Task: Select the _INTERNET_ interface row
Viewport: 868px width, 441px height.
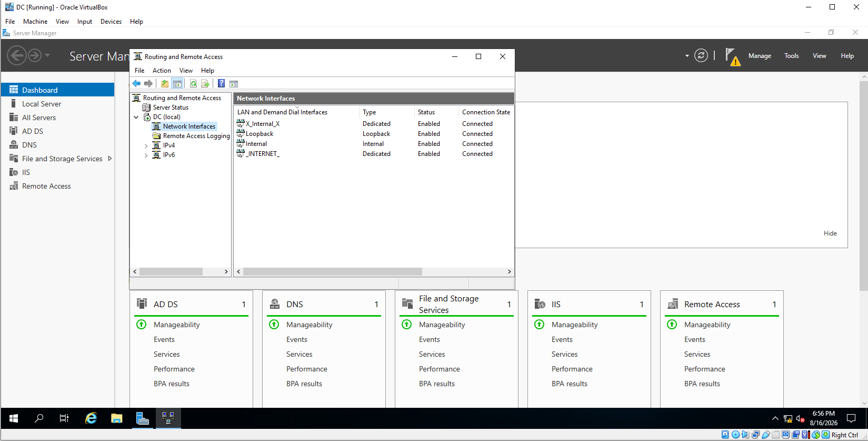Action: click(373, 154)
